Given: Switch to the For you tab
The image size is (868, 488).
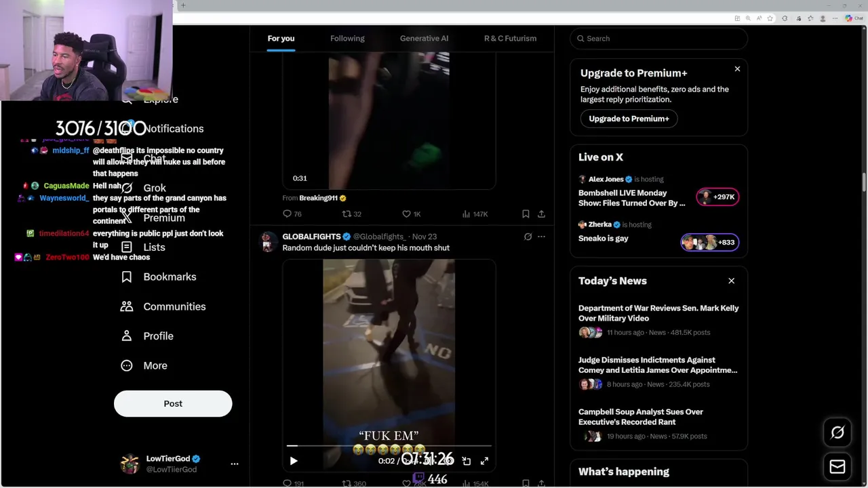Looking at the screenshot, I should (281, 39).
